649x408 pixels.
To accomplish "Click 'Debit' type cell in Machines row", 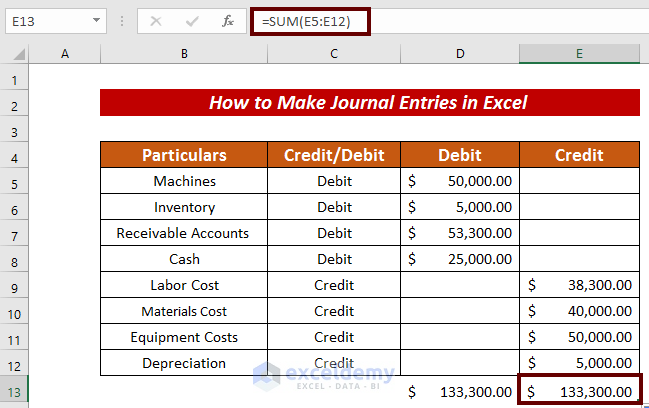I will pyautogui.click(x=334, y=181).
